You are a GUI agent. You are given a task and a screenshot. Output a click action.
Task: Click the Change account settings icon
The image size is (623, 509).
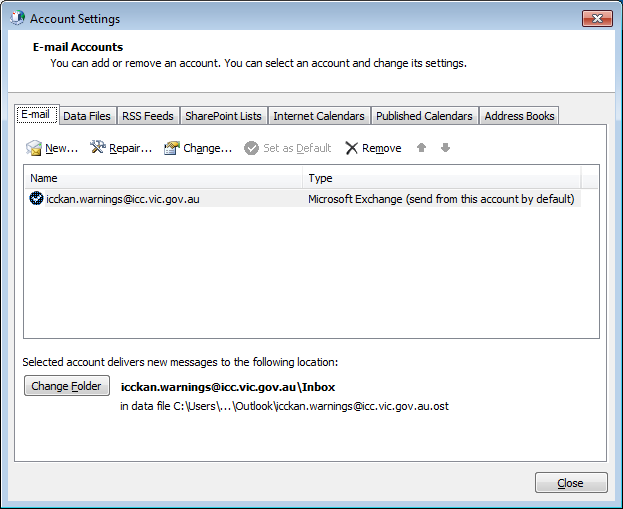coord(172,148)
